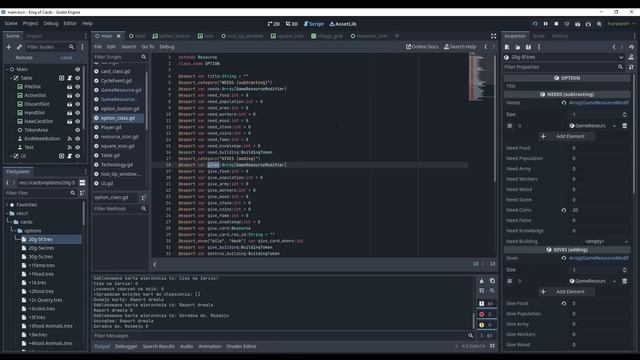
Task: Collapse the cards folder in FileSystem
Action: 11,222
